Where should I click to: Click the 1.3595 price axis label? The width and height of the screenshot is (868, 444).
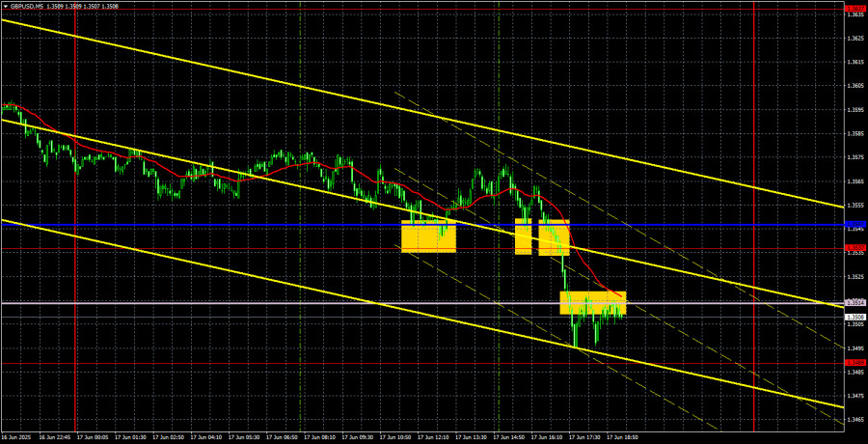click(855, 110)
